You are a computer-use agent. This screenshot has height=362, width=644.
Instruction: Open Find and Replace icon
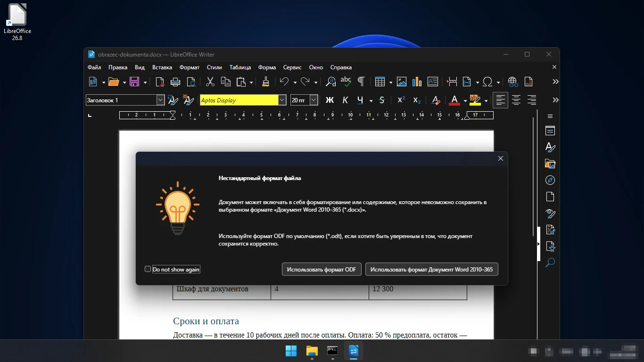[331, 82]
